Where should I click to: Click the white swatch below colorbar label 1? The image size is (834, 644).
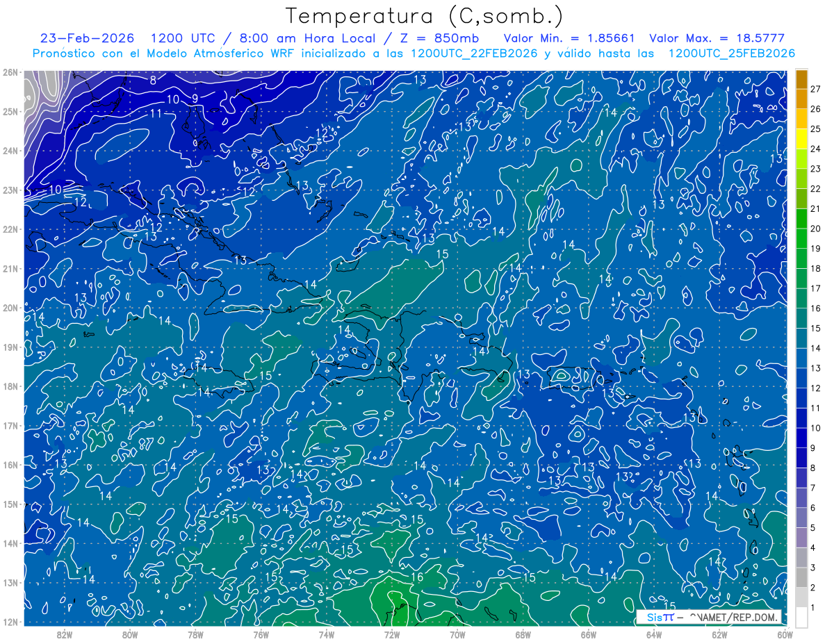click(801, 617)
